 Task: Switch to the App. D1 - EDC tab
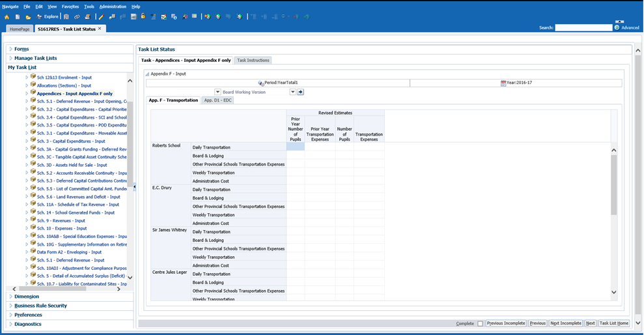pos(217,100)
